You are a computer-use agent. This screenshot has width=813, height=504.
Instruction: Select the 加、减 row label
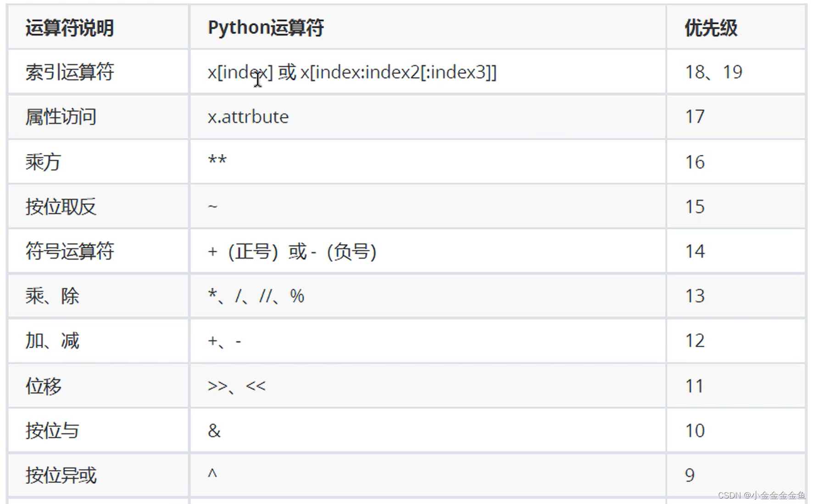[52, 341]
